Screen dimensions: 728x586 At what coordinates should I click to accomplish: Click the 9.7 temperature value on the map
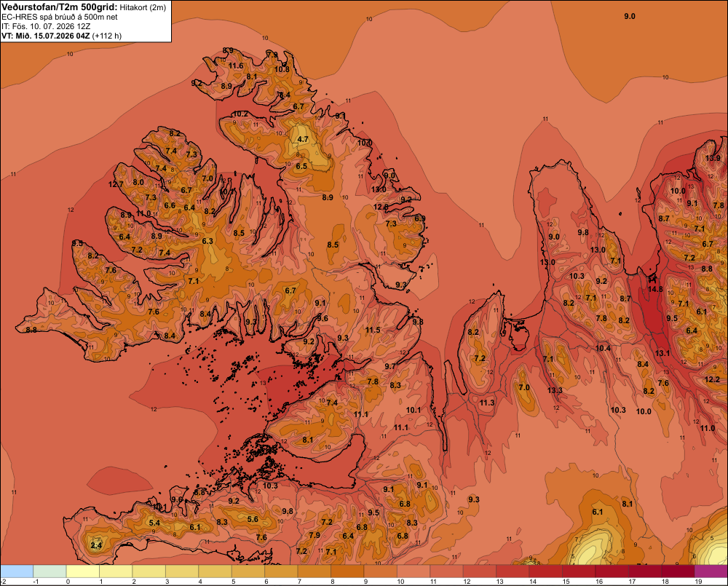point(390,366)
